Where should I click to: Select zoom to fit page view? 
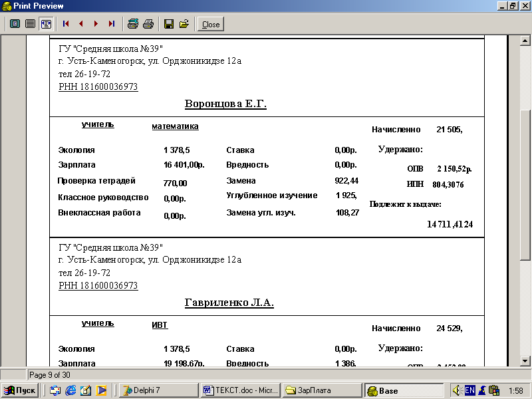pyautogui.click(x=15, y=24)
